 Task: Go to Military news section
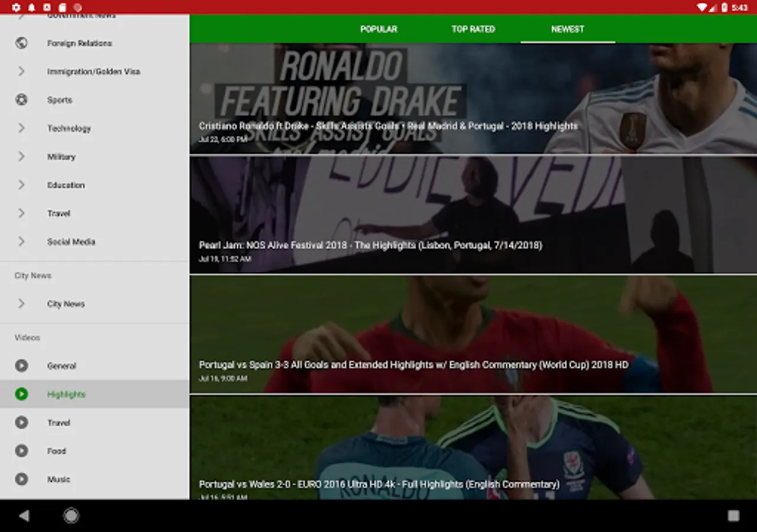coord(95,157)
